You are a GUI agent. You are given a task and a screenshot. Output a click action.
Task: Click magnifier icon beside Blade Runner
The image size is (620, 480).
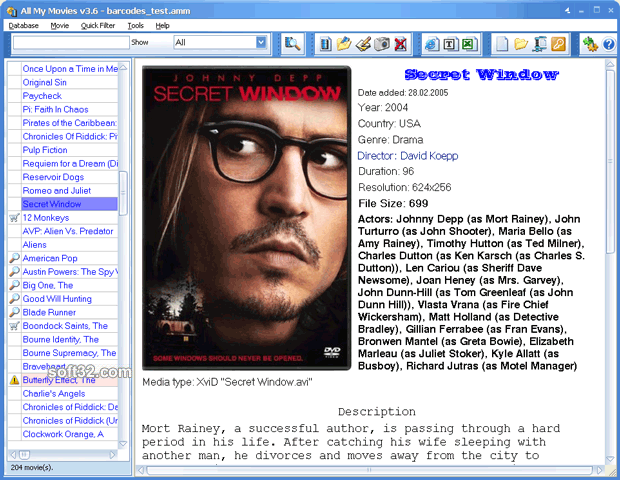(14, 312)
